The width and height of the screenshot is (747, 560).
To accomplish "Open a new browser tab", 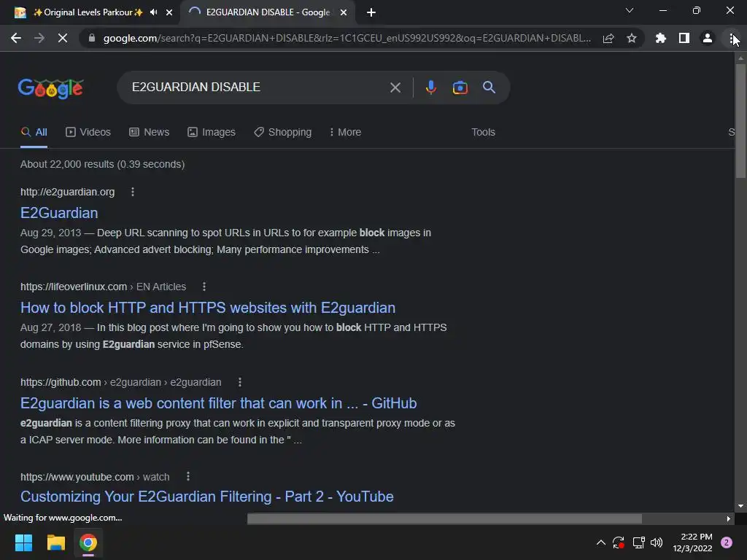I will tap(371, 13).
